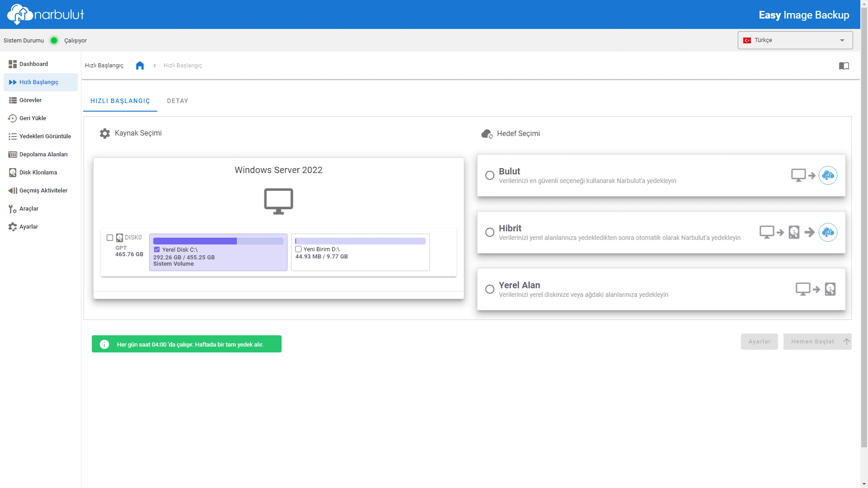Viewport: 868px width, 488px height.
Task: Click Disk Klonlama sidebar icon
Action: [13, 173]
